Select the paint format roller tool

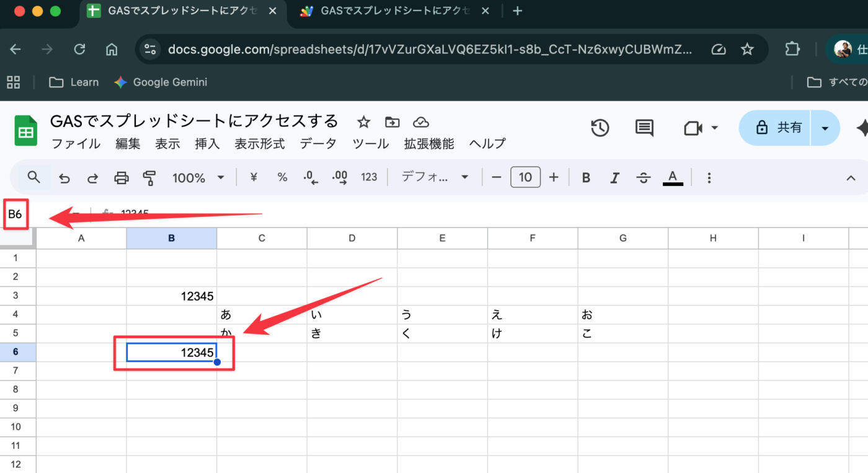149,179
